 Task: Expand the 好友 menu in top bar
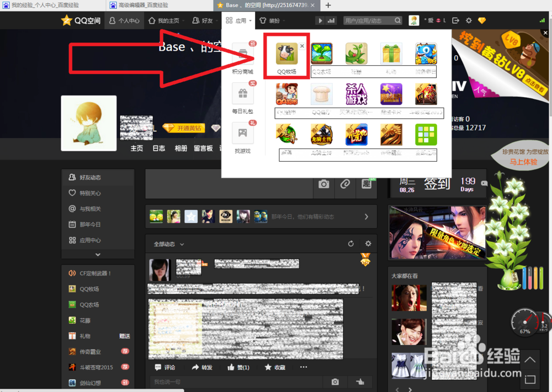(x=205, y=21)
